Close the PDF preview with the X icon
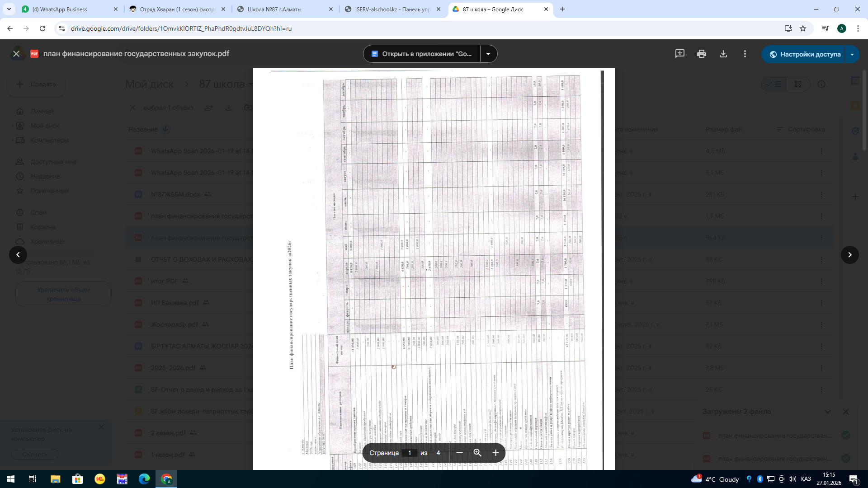This screenshot has height=488, width=868. pos(16,54)
